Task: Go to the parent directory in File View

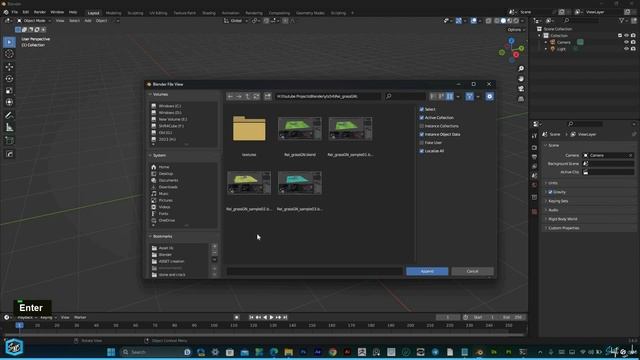Action: point(247,96)
